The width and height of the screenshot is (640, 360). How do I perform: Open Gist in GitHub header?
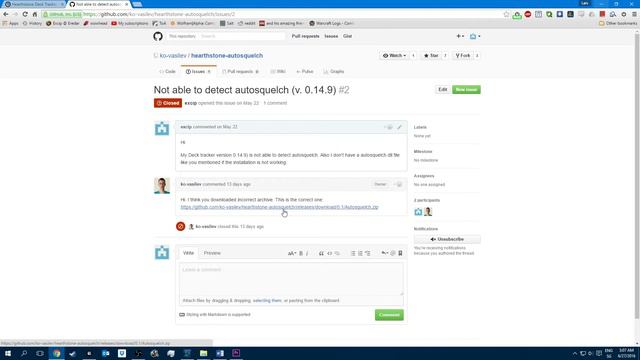[347, 36]
